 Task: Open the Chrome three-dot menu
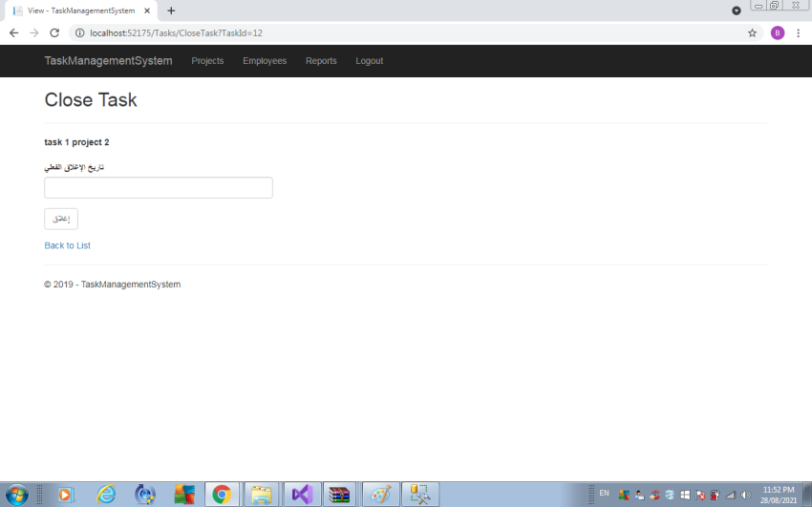(798, 33)
